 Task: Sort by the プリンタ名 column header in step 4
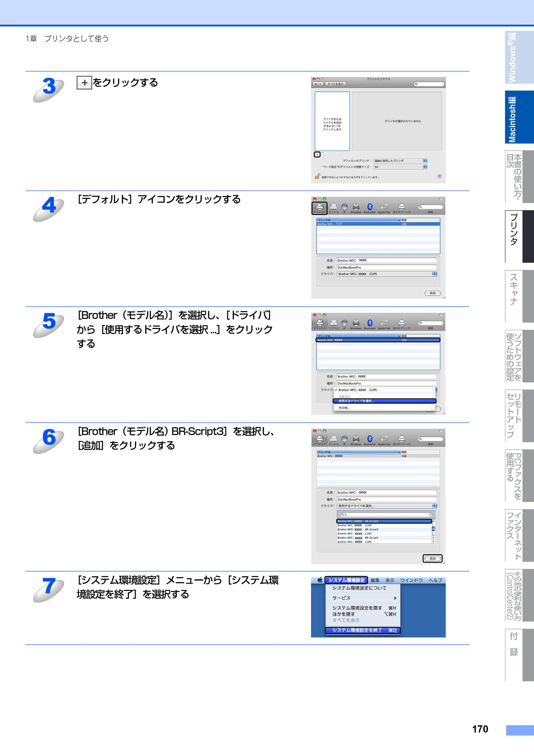(358, 220)
